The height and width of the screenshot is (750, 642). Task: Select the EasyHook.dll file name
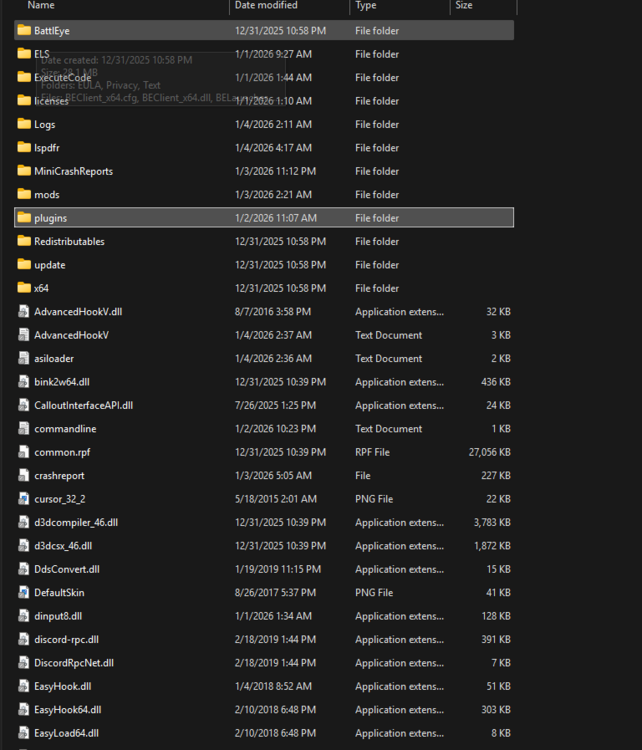click(x=62, y=687)
